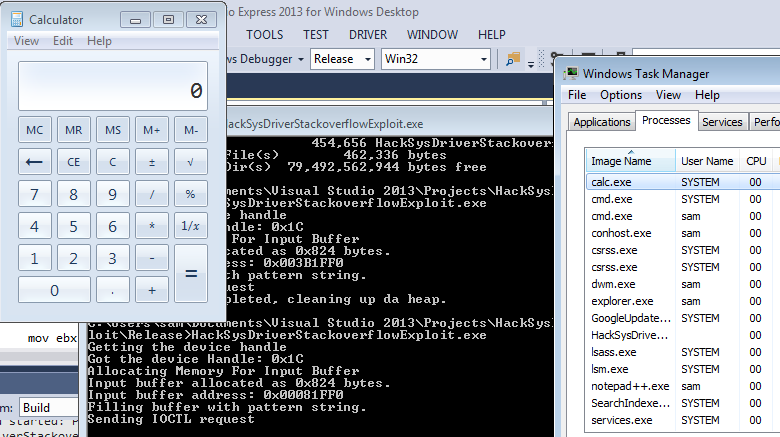Open Task Manager View menu
Screen dimensions: 780x437
click(668, 95)
